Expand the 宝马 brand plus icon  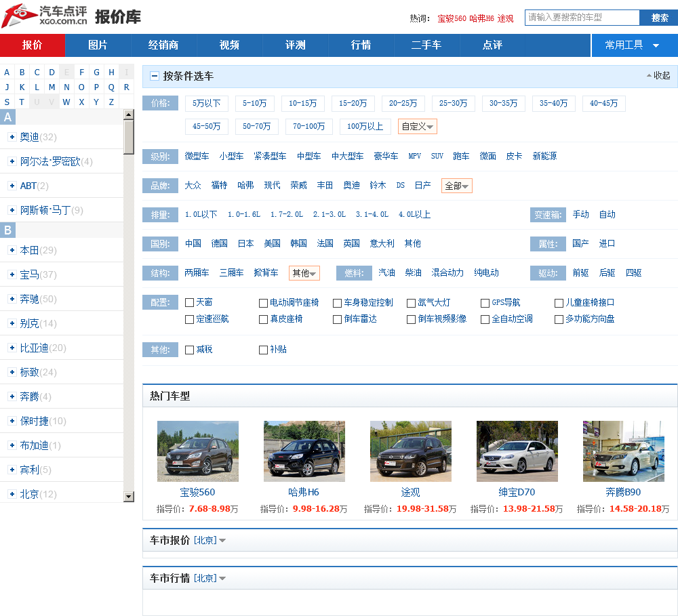12,274
